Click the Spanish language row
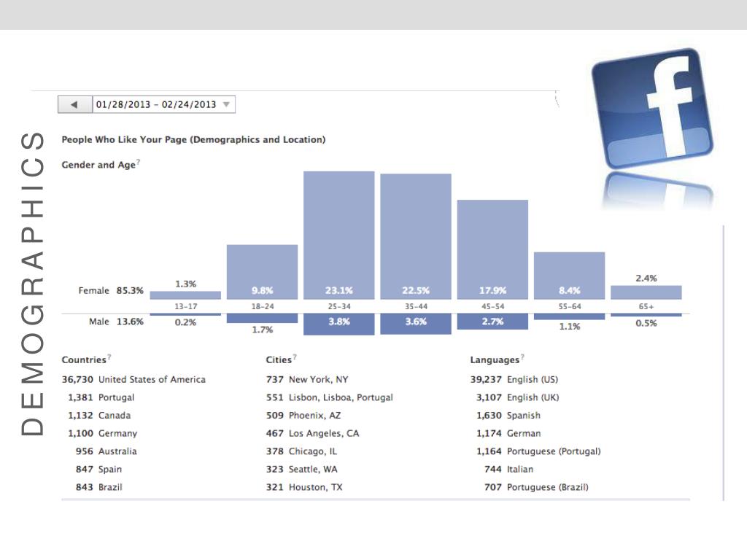Screen dimensions: 747x560 [508, 416]
